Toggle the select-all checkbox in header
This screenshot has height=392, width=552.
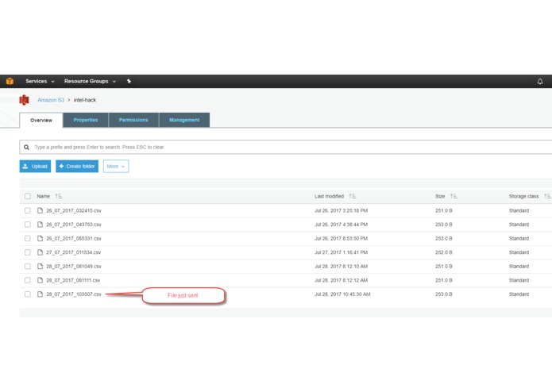(x=28, y=196)
